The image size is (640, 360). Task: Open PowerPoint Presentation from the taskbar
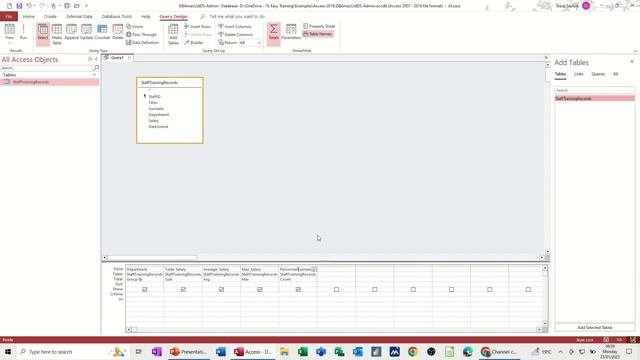coord(188,352)
